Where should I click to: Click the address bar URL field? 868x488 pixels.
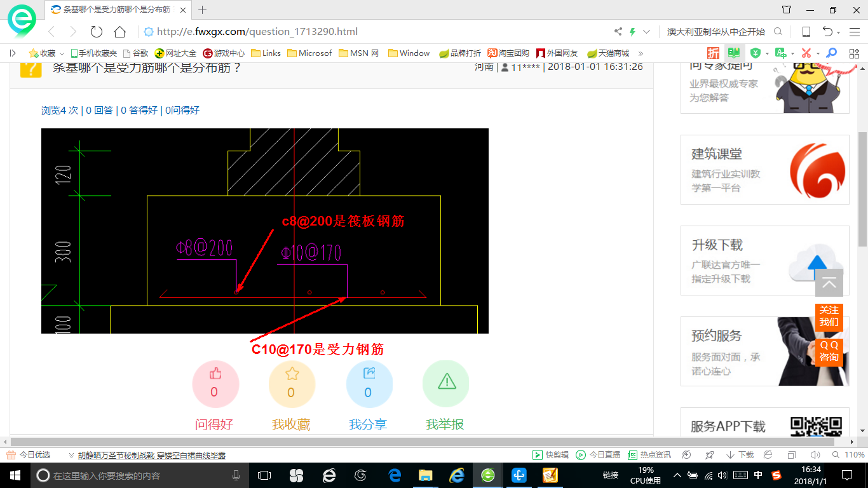tap(375, 32)
